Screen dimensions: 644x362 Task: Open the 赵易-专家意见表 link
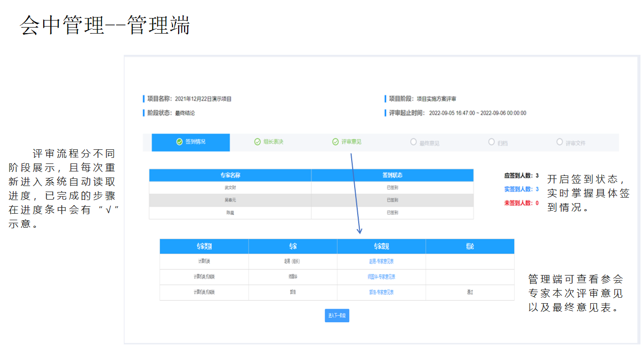[381, 261]
